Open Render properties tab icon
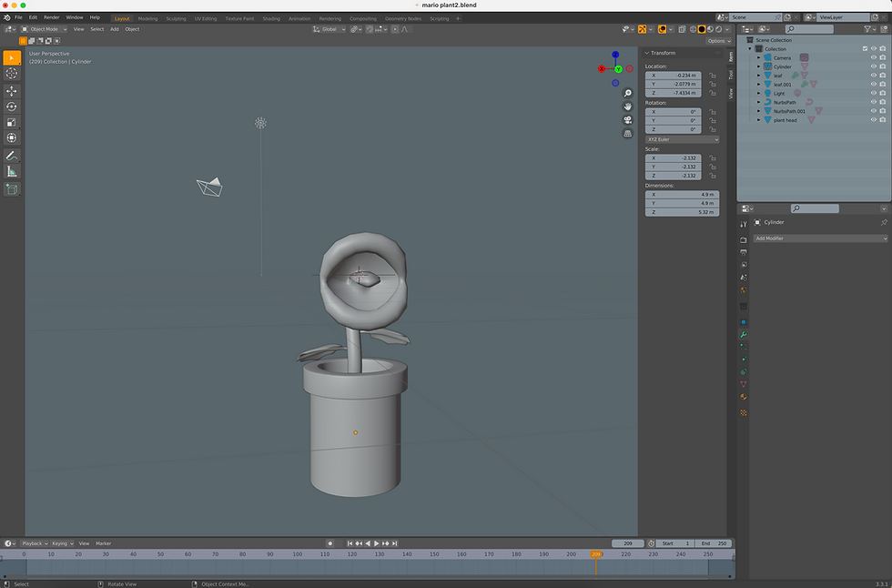 [743, 239]
